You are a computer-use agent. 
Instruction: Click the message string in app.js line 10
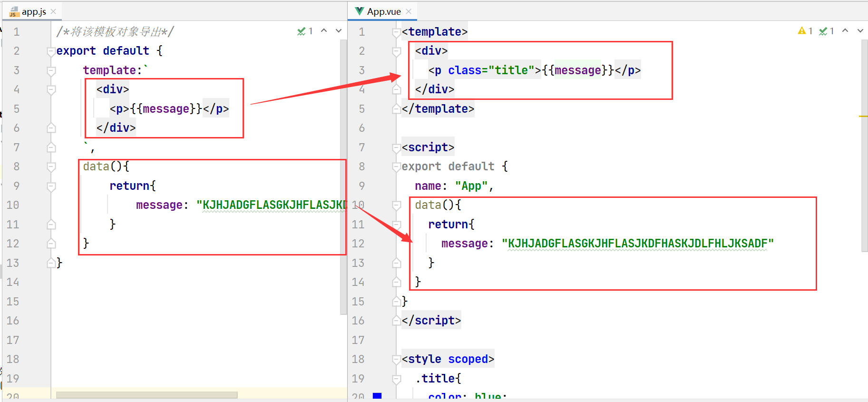click(272, 205)
